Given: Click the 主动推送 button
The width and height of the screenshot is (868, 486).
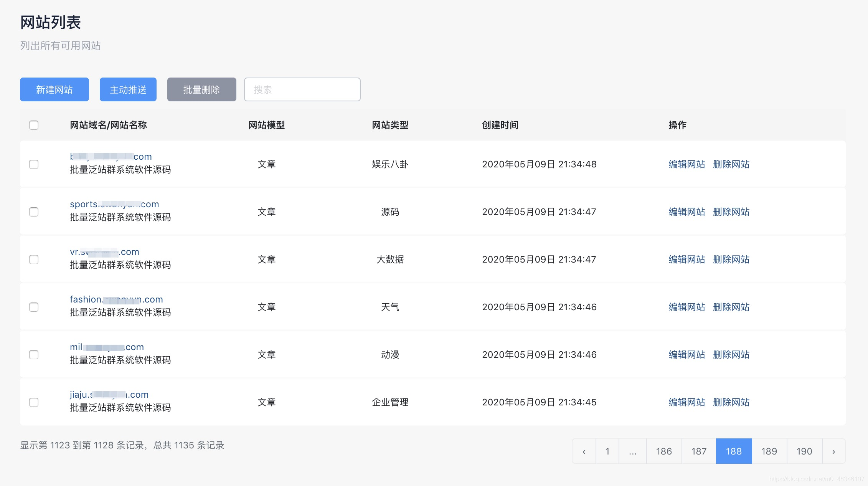Looking at the screenshot, I should tap(128, 89).
